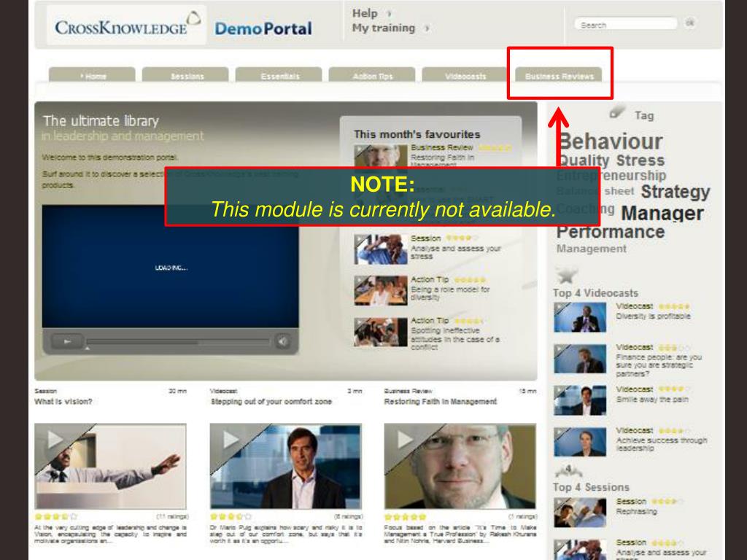The width and height of the screenshot is (747, 560).
Task: Open Being a role model for diversity thumbnail
Action: [381, 290]
